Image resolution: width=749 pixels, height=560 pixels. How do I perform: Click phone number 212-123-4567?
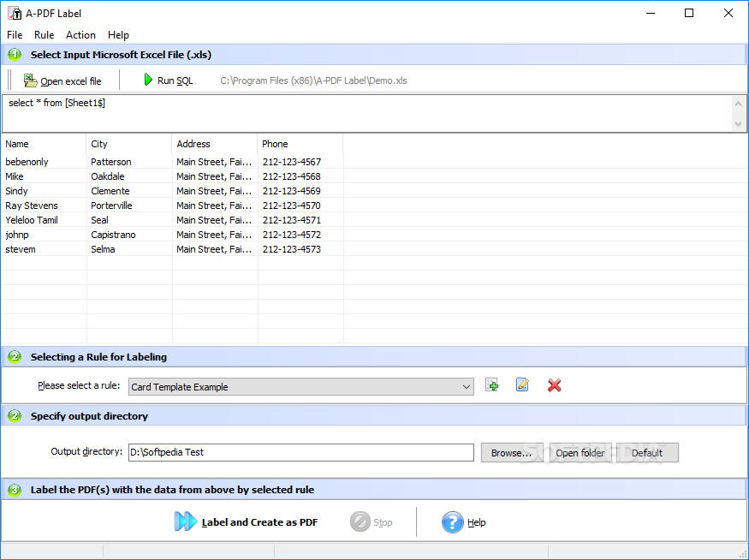click(x=291, y=162)
